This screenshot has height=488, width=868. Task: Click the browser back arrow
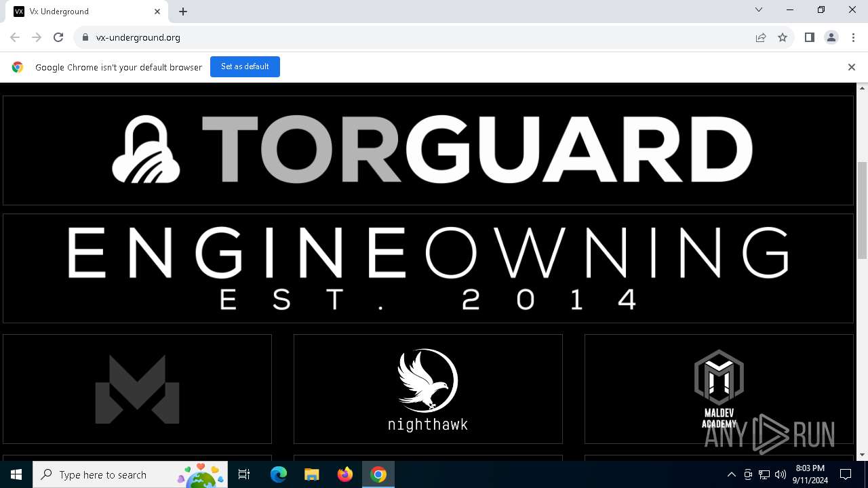tap(15, 37)
